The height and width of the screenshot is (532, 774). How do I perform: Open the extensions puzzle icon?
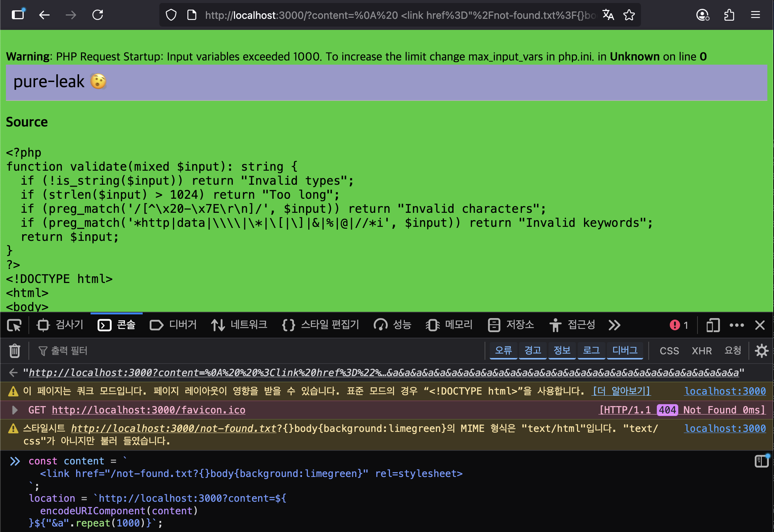click(x=729, y=15)
